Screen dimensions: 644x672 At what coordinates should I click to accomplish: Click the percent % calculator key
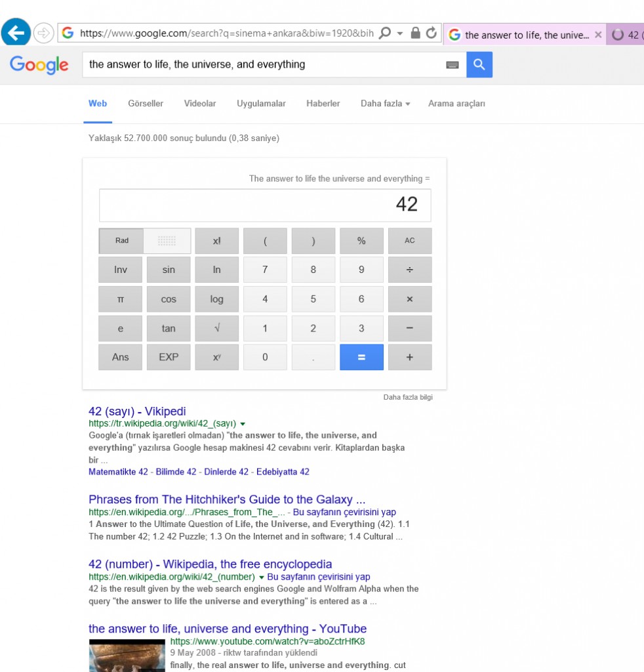tap(361, 241)
